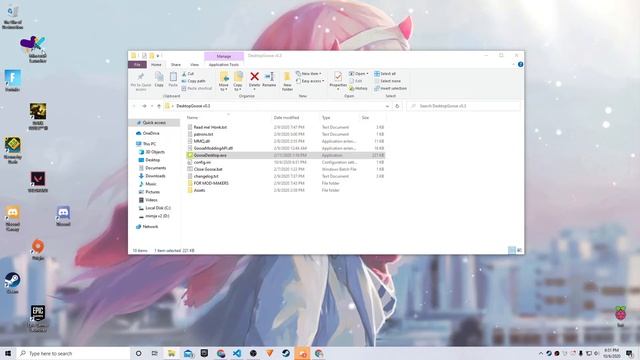Click the Paste icon in the ribbon

point(173,77)
